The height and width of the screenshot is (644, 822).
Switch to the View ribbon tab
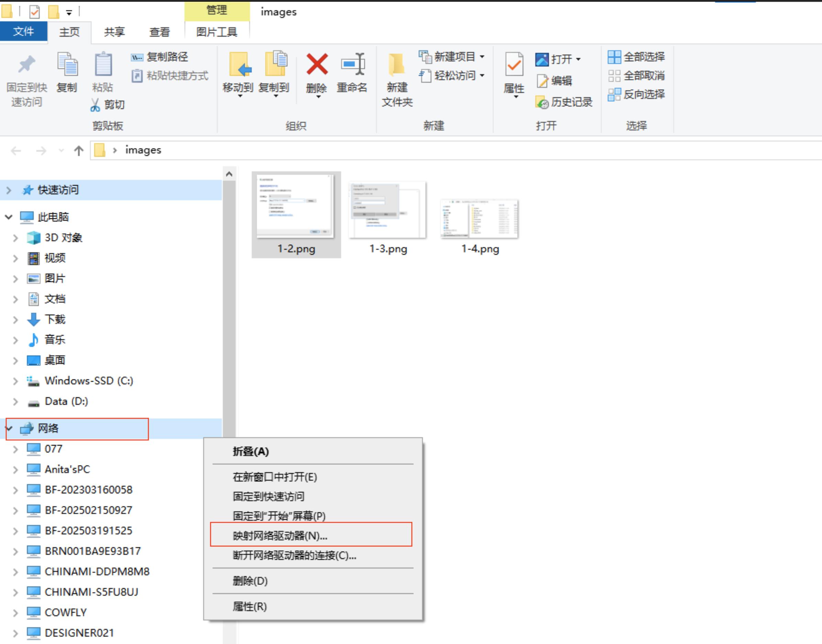159,32
